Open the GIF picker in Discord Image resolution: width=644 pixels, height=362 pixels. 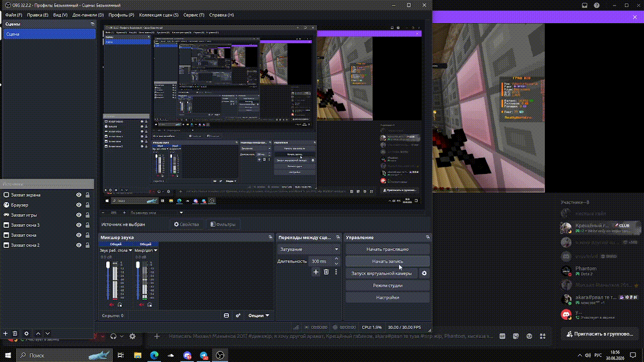pos(502,336)
